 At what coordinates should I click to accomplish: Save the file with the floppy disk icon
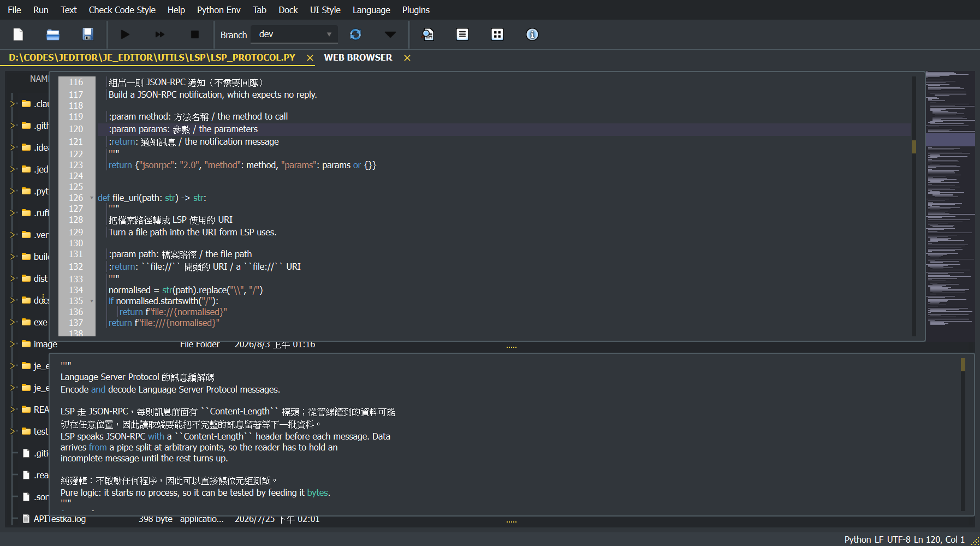coord(88,34)
